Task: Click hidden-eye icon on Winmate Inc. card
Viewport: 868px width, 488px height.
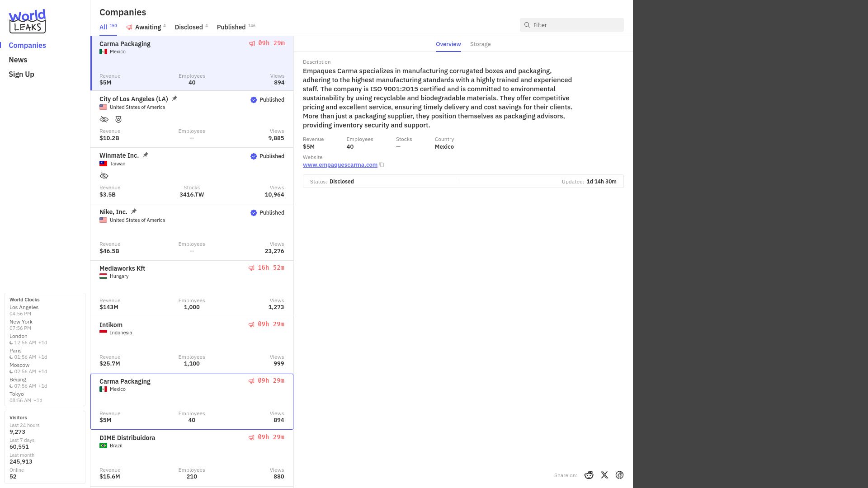Action: [104, 176]
